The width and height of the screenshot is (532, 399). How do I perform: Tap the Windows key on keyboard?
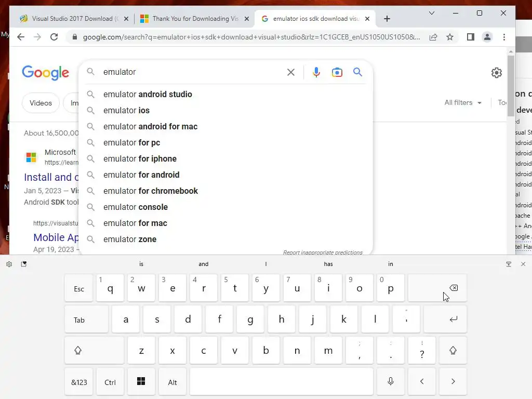pos(141,382)
